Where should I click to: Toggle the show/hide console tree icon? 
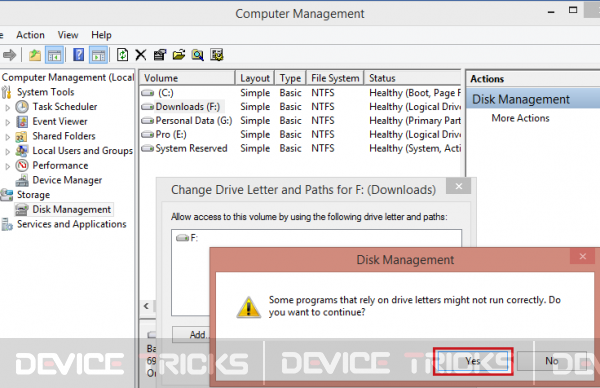point(54,55)
